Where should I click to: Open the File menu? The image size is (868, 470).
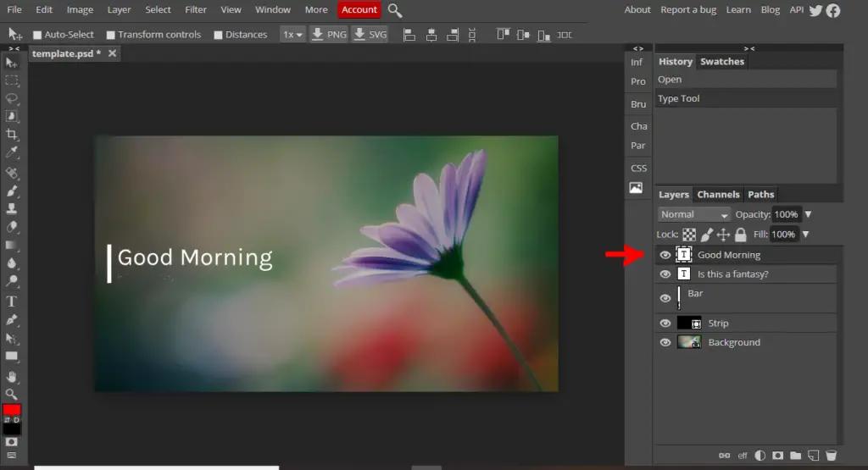(14, 9)
